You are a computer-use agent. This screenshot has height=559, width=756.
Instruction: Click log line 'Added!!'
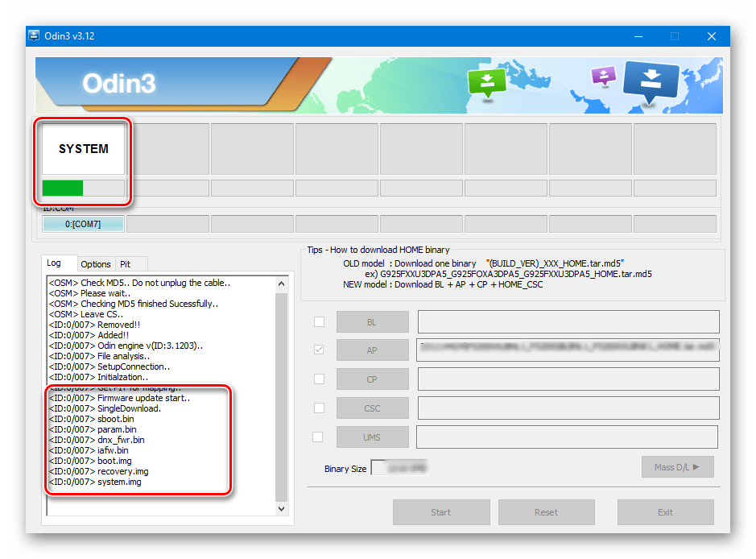[89, 335]
